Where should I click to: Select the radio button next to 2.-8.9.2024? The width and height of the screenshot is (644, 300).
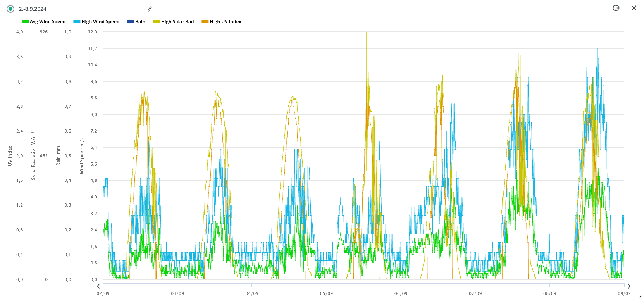10,9
